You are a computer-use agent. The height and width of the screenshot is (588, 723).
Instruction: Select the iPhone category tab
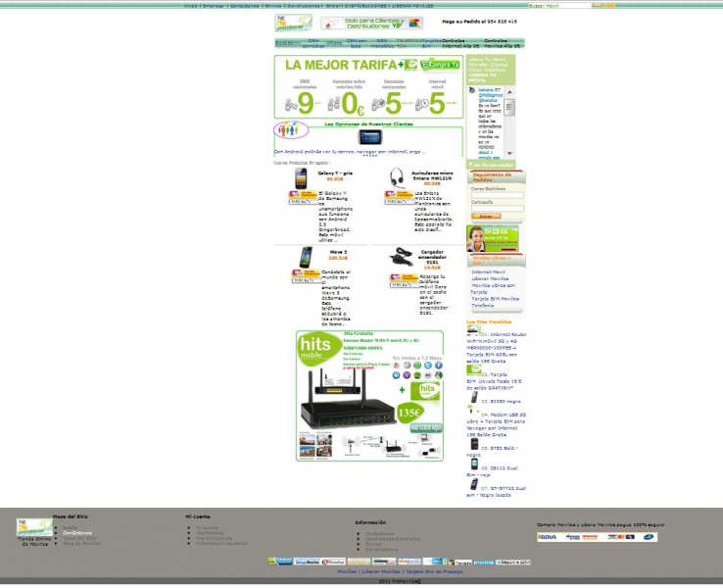click(334, 43)
